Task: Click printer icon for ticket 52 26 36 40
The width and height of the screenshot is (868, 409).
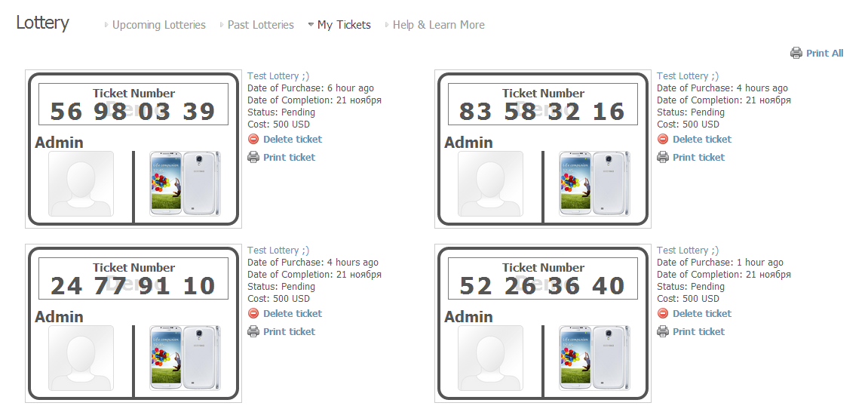Action: coord(663,331)
